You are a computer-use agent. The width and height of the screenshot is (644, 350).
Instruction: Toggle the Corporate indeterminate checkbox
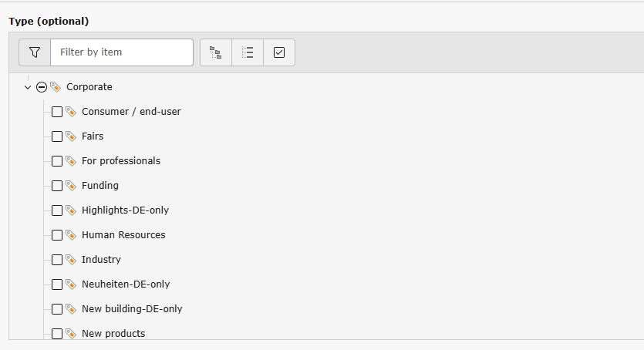click(x=42, y=87)
